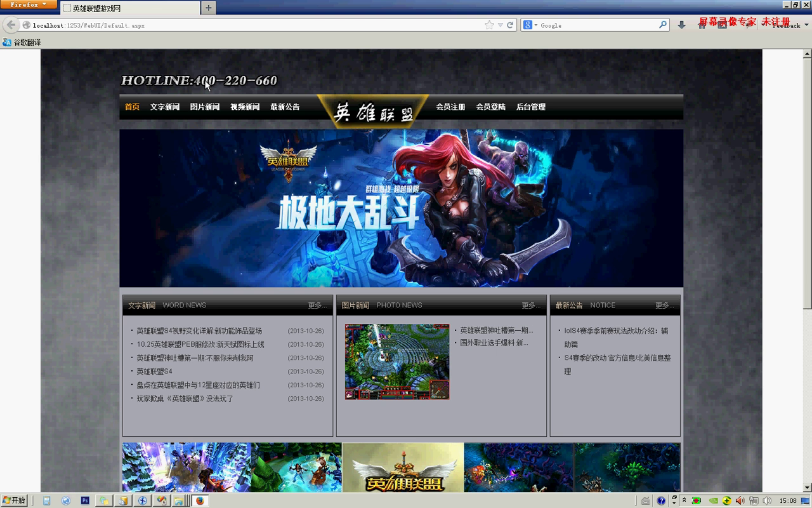Open the 开始 Start menu
Image resolution: width=812 pixels, height=508 pixels.
coord(15,500)
